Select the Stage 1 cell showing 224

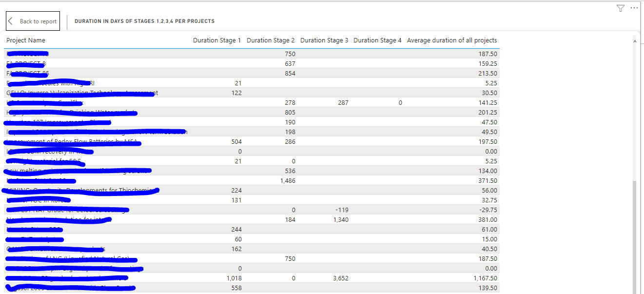point(236,191)
